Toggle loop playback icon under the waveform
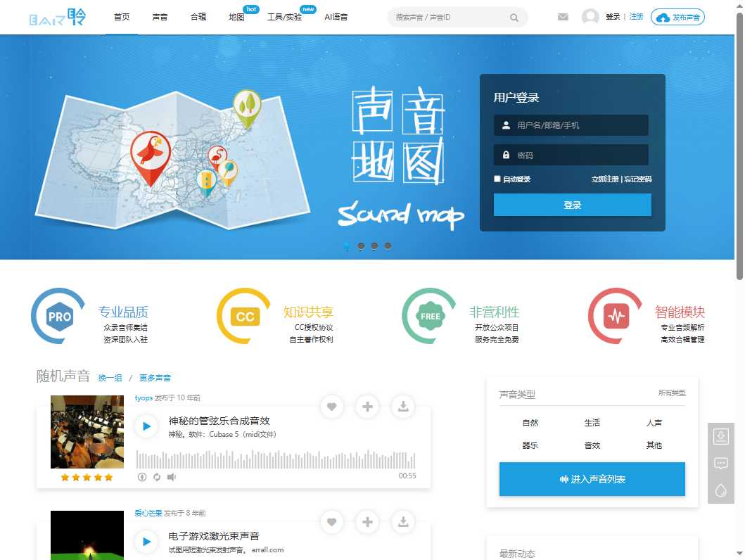 pyautogui.click(x=156, y=477)
